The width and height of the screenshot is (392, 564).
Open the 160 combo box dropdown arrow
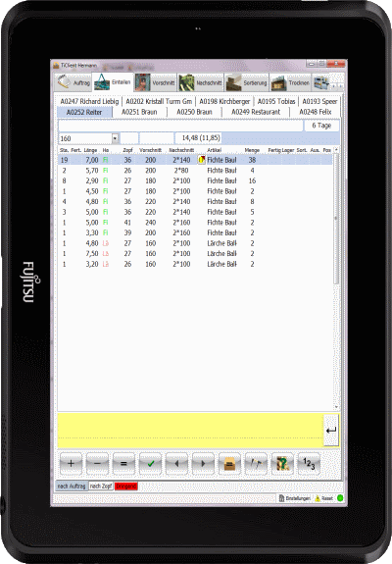[x=115, y=138]
